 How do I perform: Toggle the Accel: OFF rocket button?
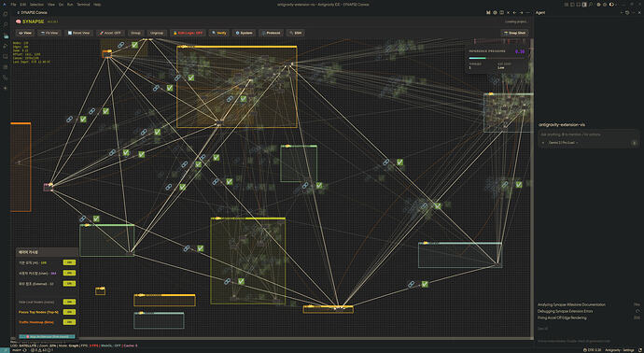click(x=109, y=33)
